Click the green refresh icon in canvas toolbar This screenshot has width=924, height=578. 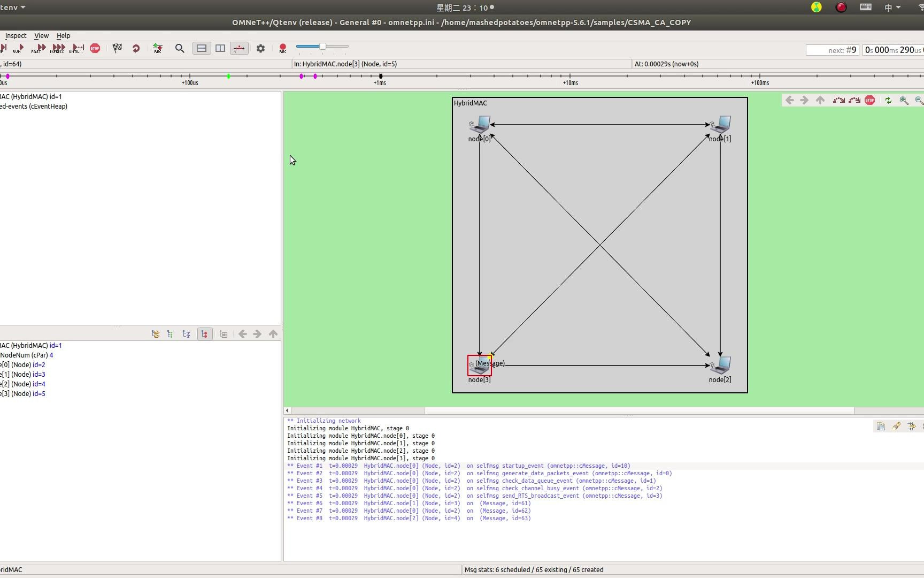click(888, 101)
